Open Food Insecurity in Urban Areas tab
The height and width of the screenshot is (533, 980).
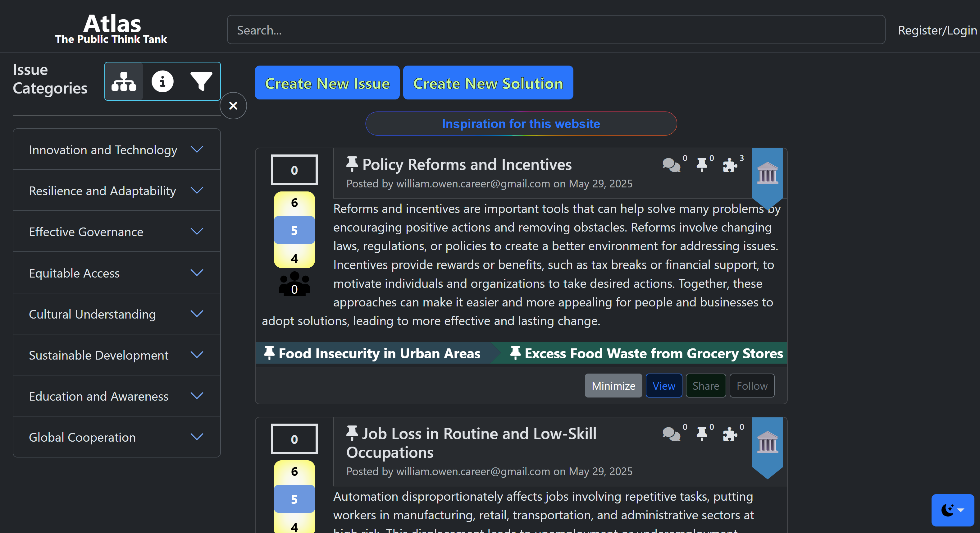pyautogui.click(x=373, y=353)
